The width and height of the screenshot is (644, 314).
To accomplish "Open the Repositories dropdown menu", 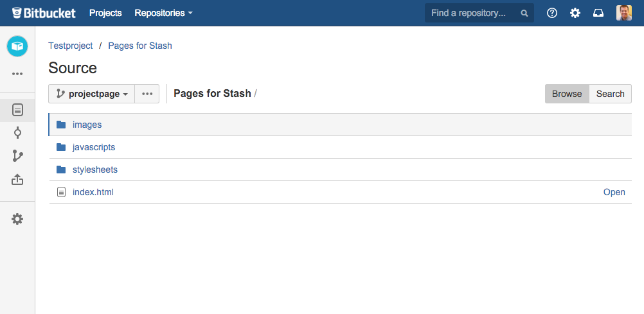I will pyautogui.click(x=163, y=13).
